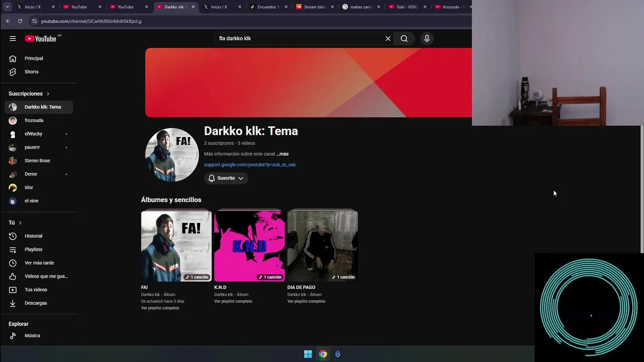644x362 pixels.
Task: Click the Álbumes y sencillos heading
Action: tap(171, 200)
